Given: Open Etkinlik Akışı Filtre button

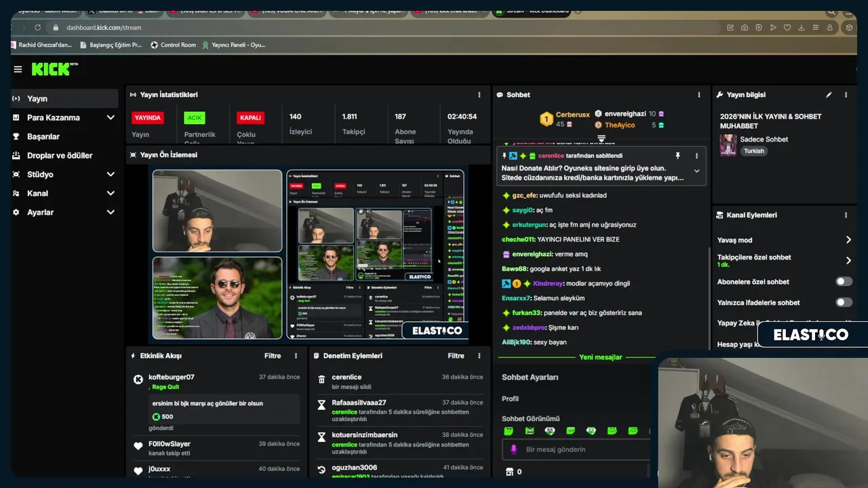Looking at the screenshot, I should [273, 356].
